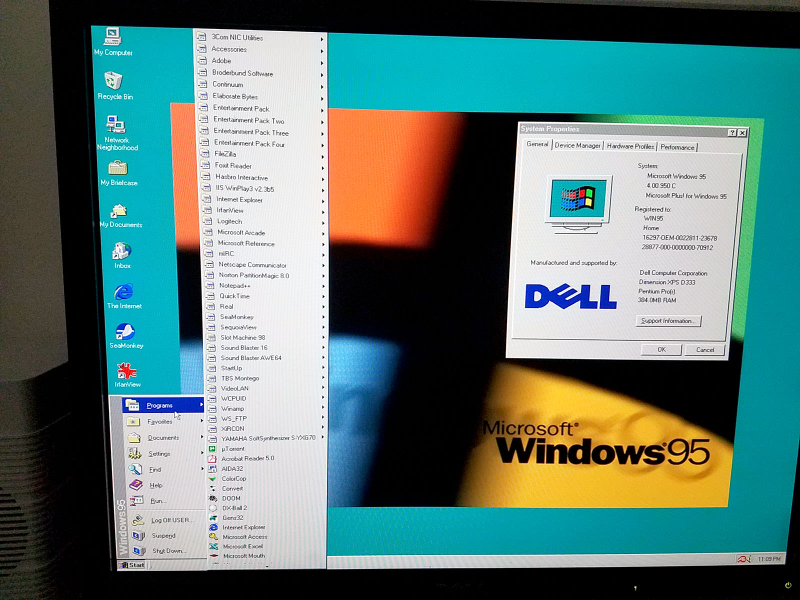Expand the Accessories program group

pyautogui.click(x=261, y=49)
